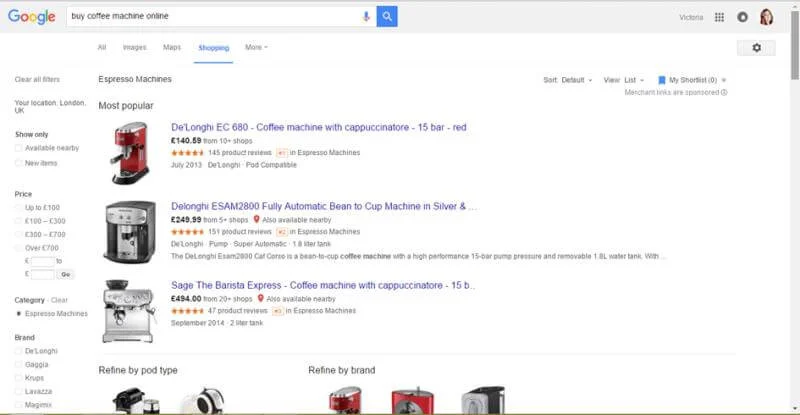Click the star rating of De'Longhi EC 680
This screenshot has height=415, width=800.
click(x=187, y=153)
